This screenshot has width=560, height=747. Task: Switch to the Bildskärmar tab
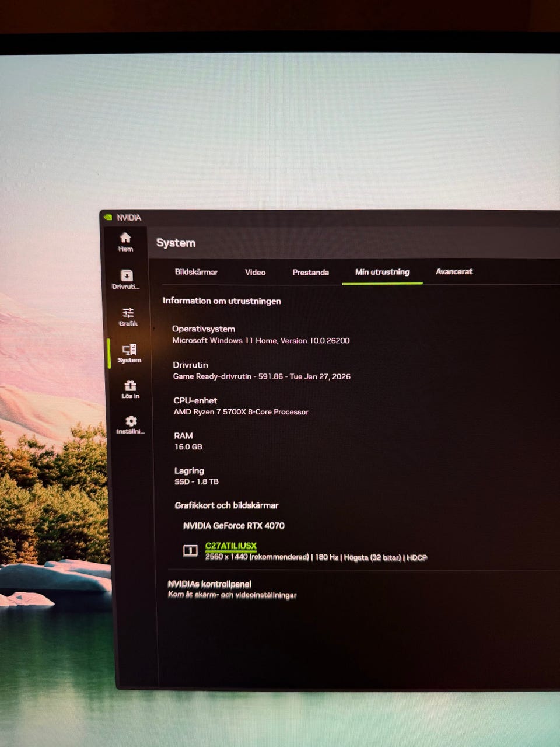coord(196,272)
